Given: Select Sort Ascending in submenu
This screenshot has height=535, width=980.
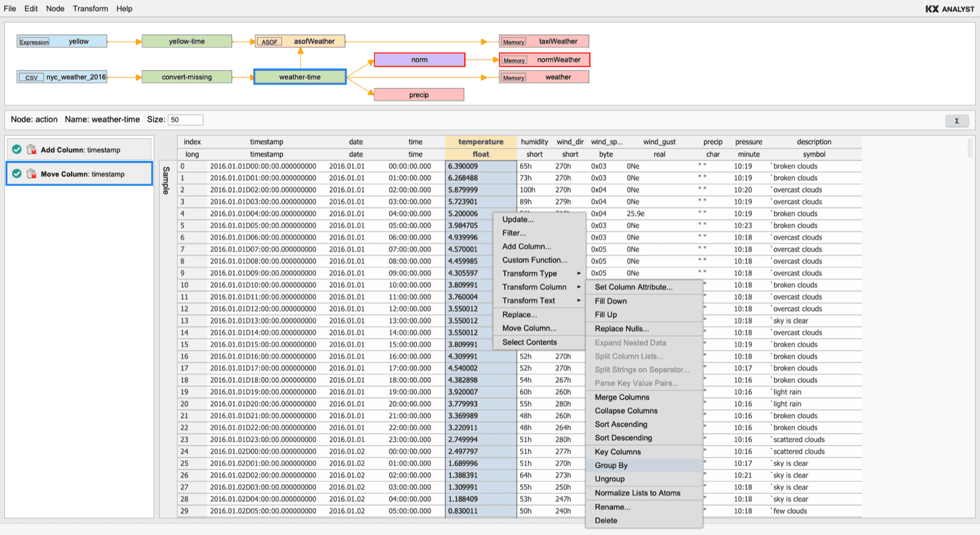Looking at the screenshot, I should click(644, 424).
